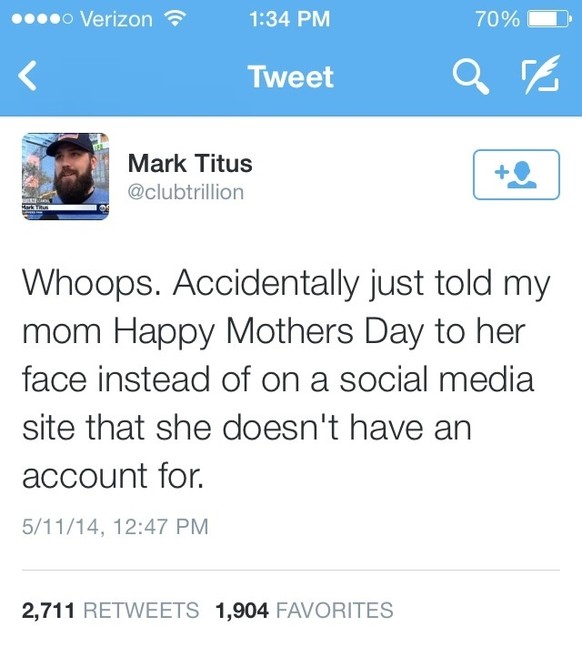Click the FAVORITES label text
Image resolution: width=582 pixels, height=647 pixels.
point(334,610)
